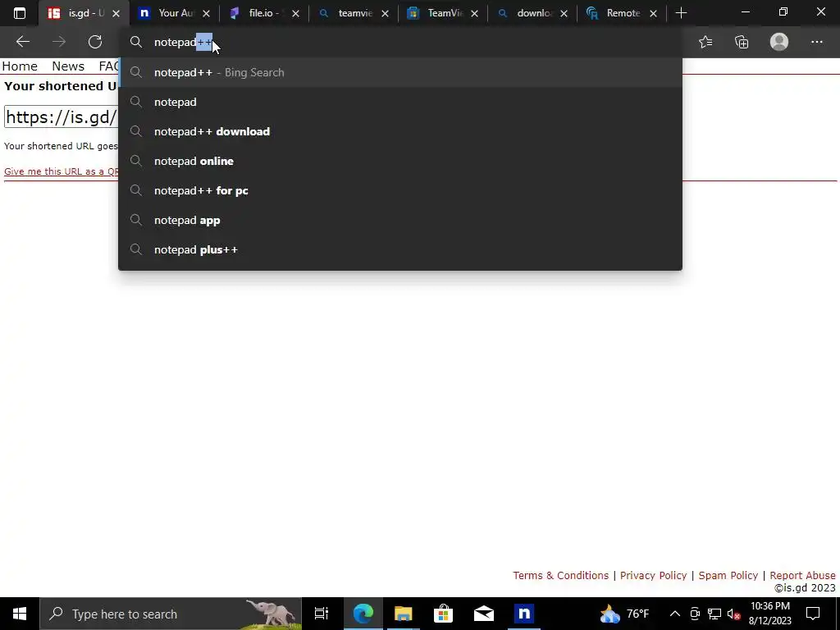The height and width of the screenshot is (630, 840).
Task: Open Microsoft Store from the taskbar
Action: pyautogui.click(x=443, y=614)
